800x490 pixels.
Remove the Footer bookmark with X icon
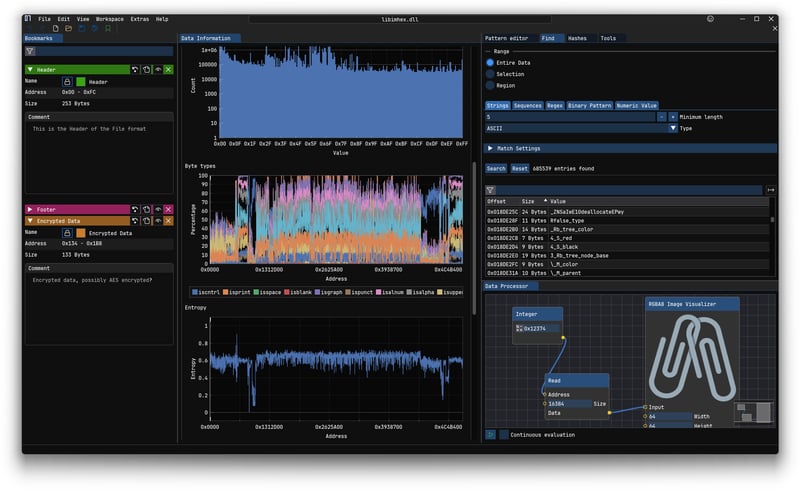pyautogui.click(x=168, y=209)
